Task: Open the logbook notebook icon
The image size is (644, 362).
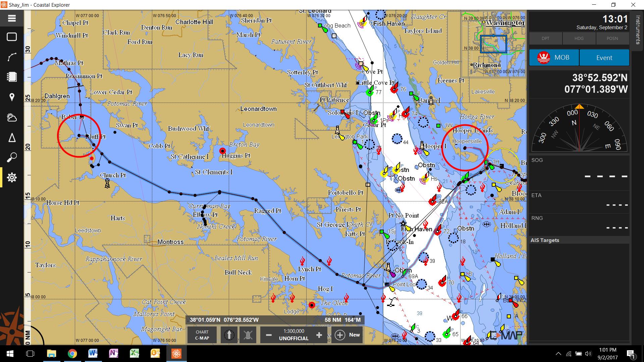Action: (x=12, y=77)
